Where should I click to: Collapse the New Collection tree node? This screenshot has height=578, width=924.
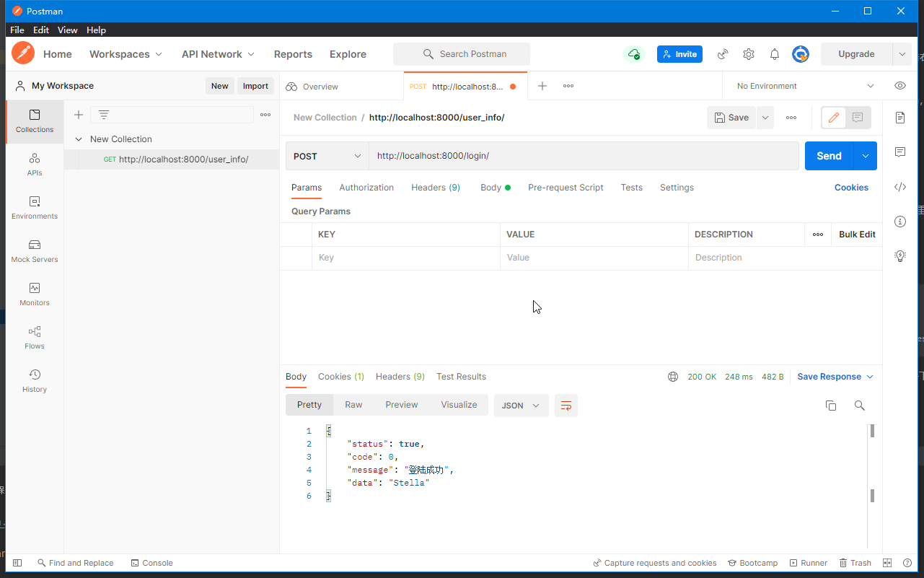79,139
